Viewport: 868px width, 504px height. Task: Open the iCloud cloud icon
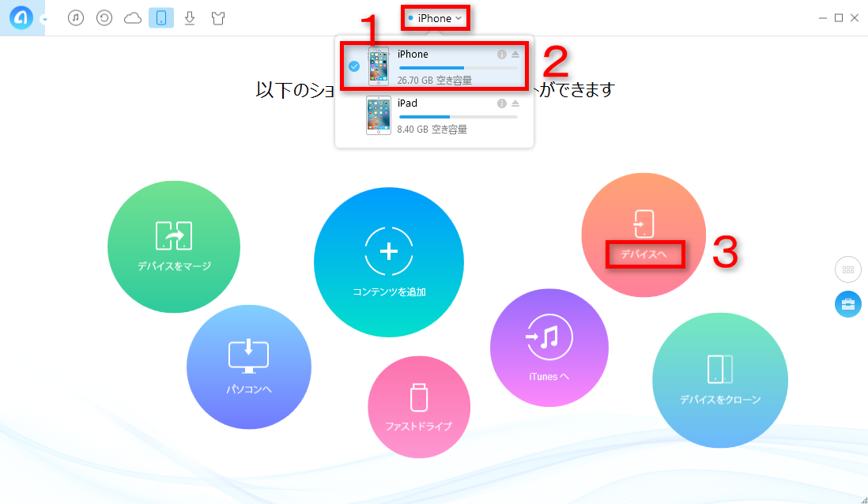133,18
